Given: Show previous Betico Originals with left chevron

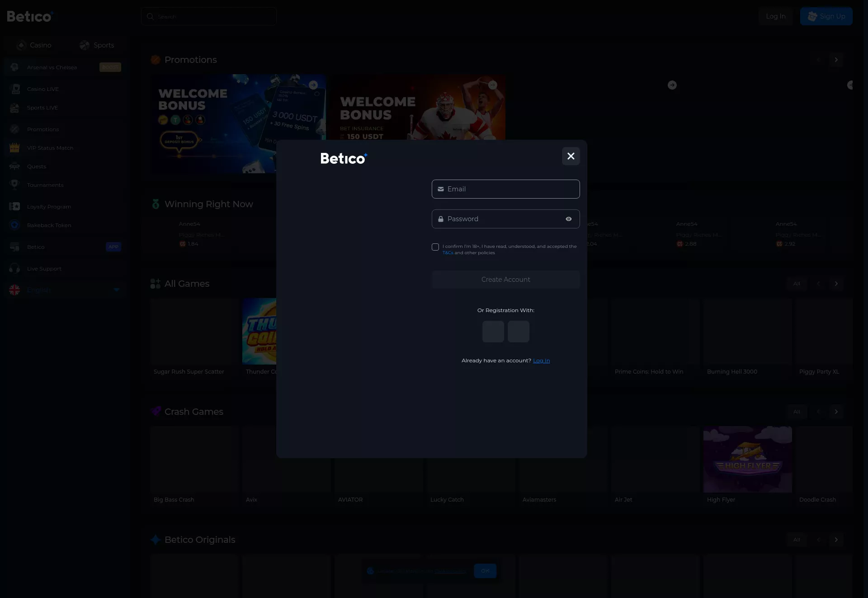Looking at the screenshot, I should 818,540.
